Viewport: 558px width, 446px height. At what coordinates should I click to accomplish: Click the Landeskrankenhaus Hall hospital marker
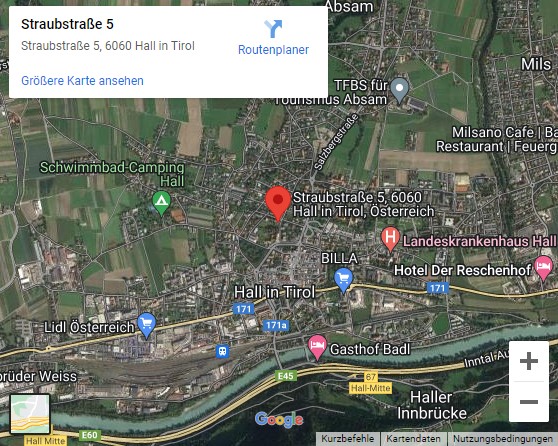390,239
